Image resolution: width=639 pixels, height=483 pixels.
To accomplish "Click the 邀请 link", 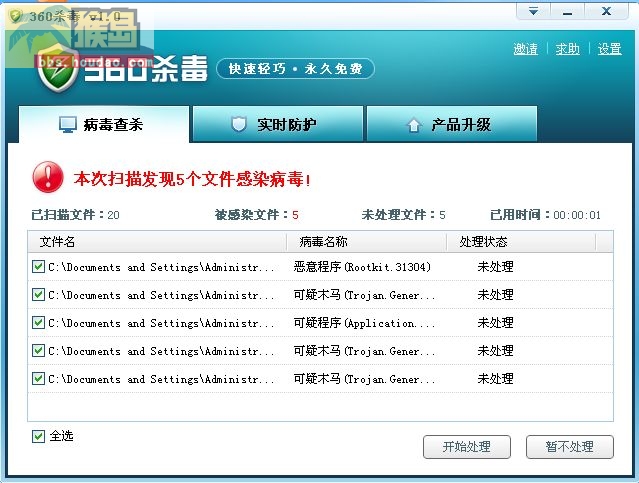I will click(x=525, y=49).
